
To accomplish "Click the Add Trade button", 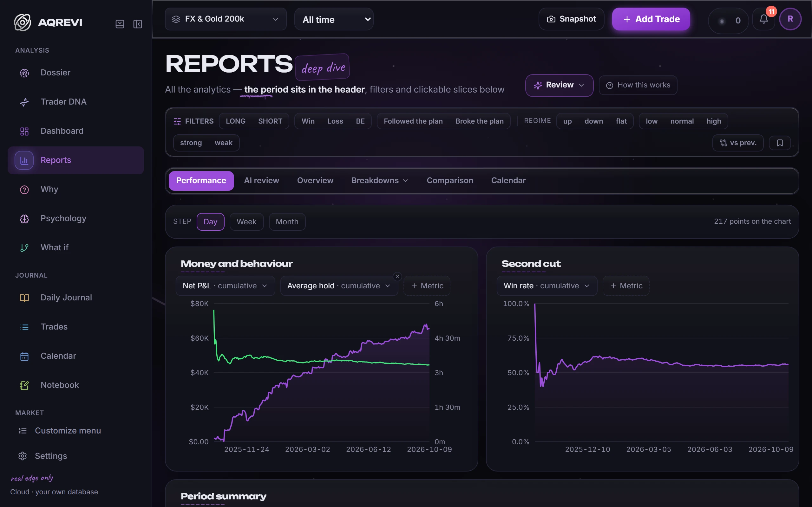I will [651, 19].
